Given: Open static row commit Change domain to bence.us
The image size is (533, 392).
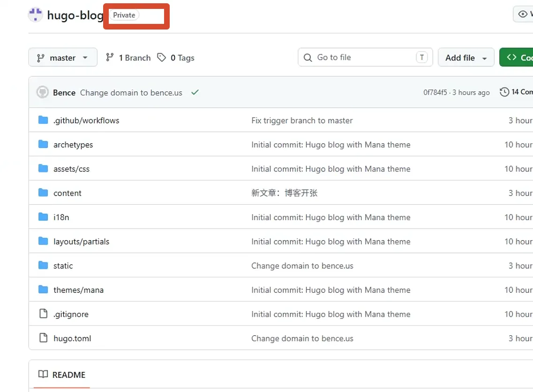Looking at the screenshot, I should (302, 266).
